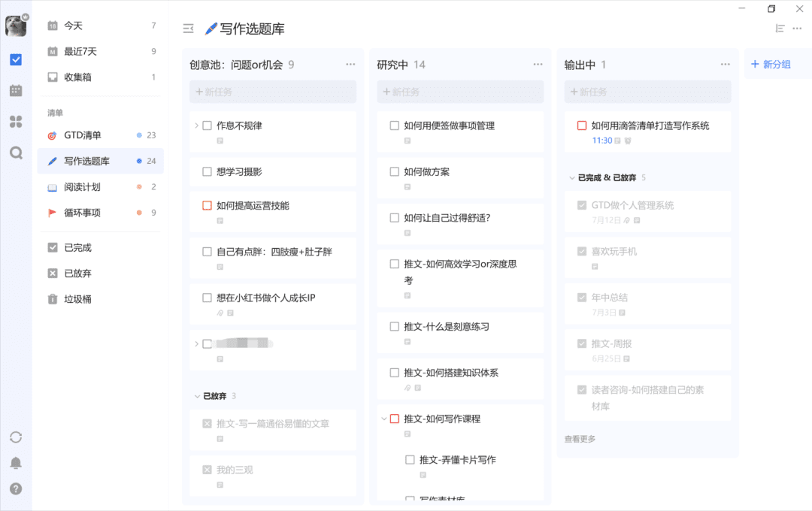
Task: Click the note icon under 如何提高运营技能
Action: [220, 221]
